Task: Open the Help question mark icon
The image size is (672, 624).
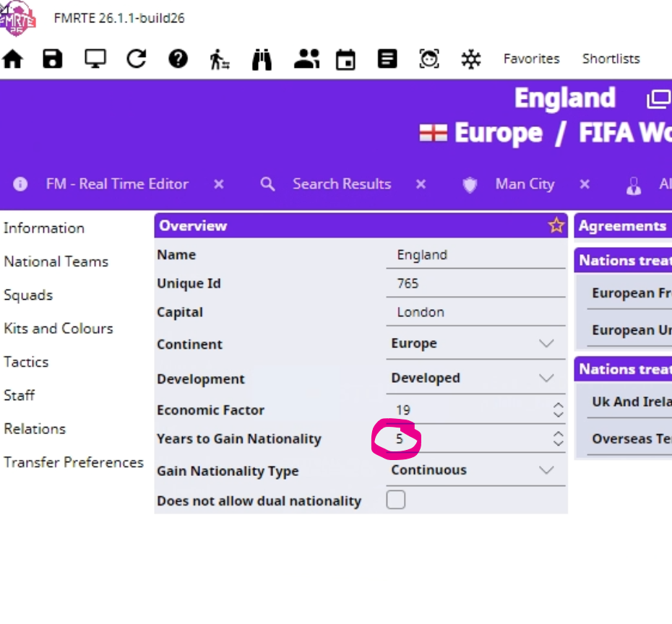Action: (178, 59)
